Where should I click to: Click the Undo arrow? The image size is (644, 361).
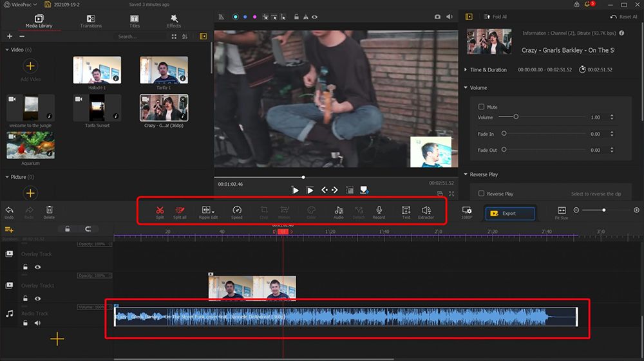(x=9, y=212)
